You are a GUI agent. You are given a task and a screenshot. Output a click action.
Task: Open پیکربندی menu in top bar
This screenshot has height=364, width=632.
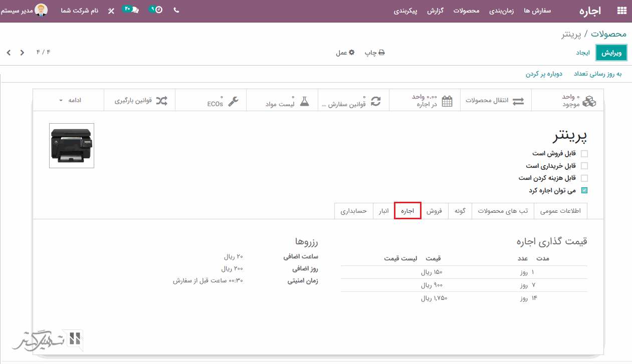pyautogui.click(x=405, y=11)
